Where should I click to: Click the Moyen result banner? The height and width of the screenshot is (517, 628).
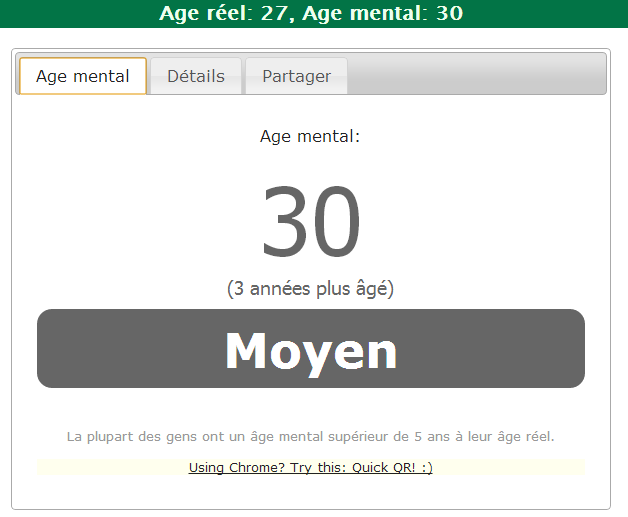pos(311,348)
